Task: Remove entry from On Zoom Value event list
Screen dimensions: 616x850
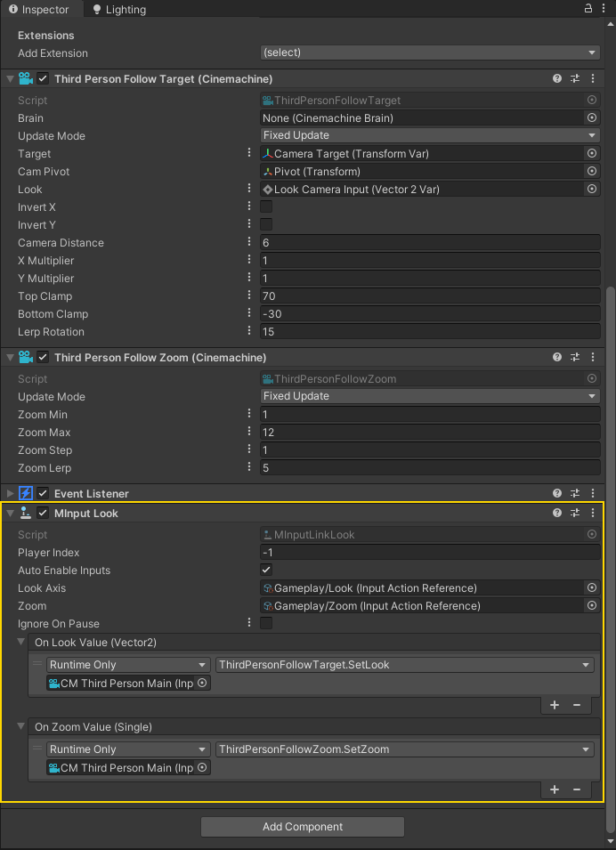Action: (x=577, y=789)
